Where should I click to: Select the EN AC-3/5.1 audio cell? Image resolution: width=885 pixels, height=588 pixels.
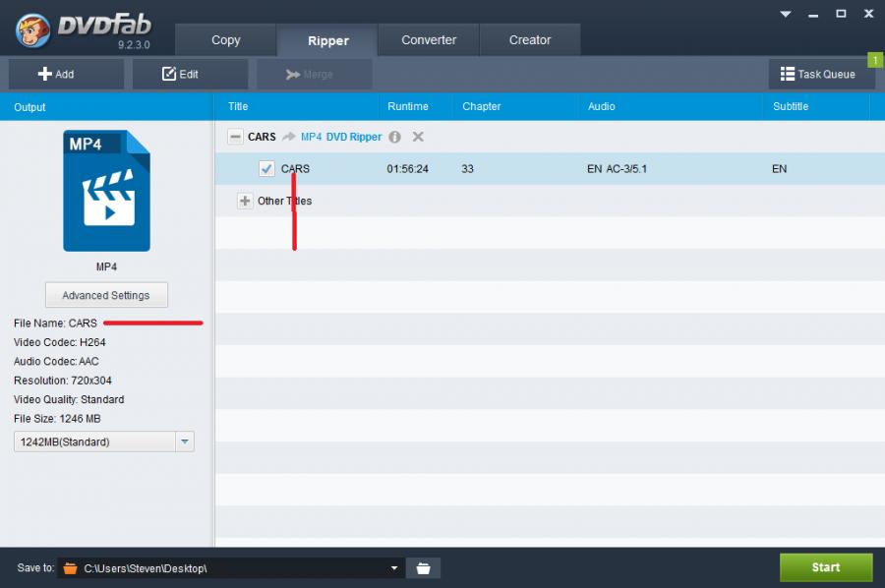(617, 169)
